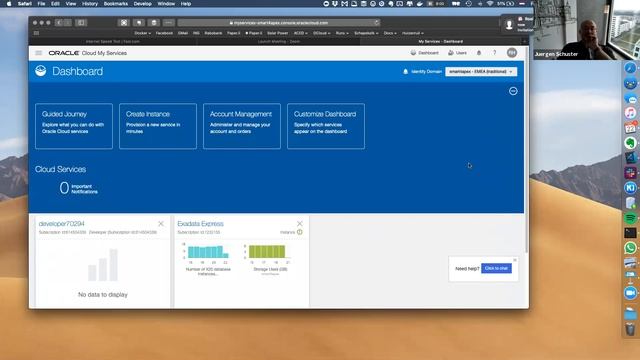This screenshot has height=360, width=640.
Task: Open the Facebook bookmark
Action: [164, 33]
